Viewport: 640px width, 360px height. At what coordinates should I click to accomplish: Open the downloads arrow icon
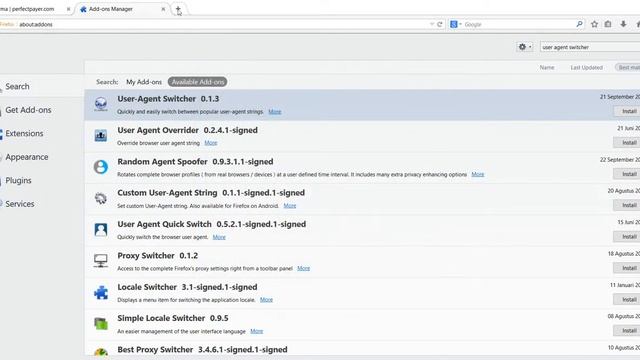[x=623, y=24]
